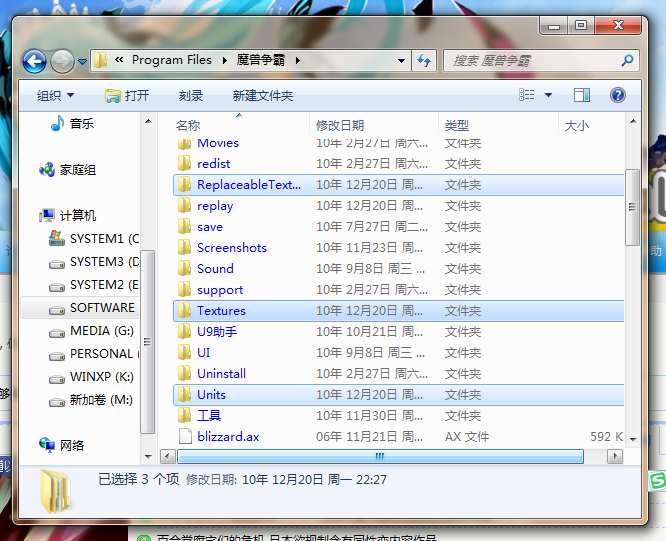The image size is (666, 541).
Task: Click the Back navigation arrow button
Action: point(34,61)
